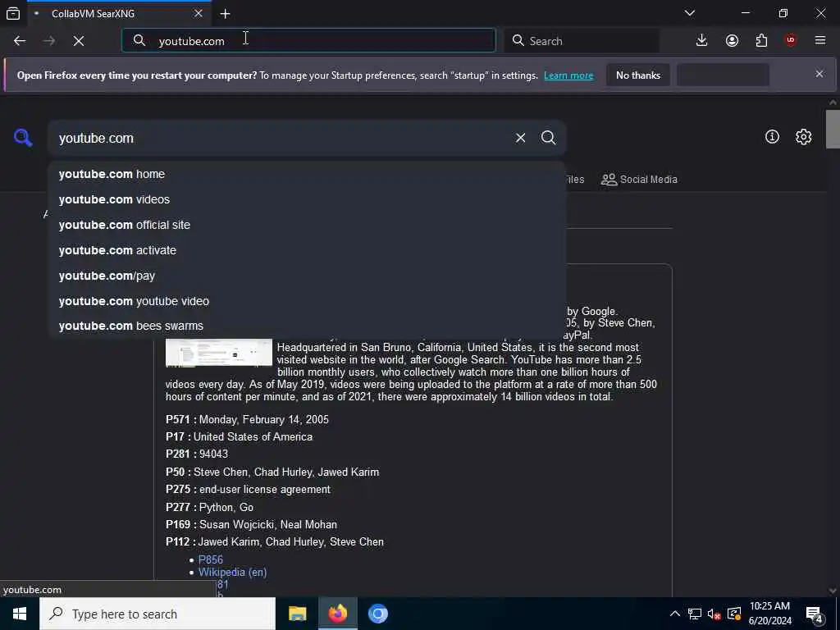Select suggestion 'youtube.com youtube video'

click(307, 301)
